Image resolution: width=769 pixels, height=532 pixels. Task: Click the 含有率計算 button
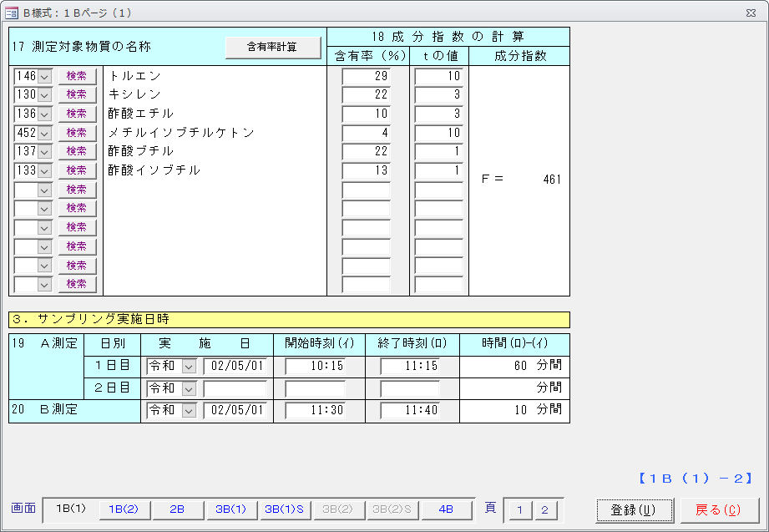[x=273, y=48]
